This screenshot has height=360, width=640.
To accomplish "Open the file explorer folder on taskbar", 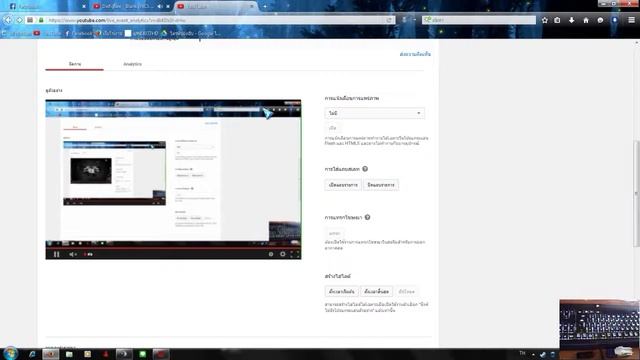I will [x=69, y=354].
